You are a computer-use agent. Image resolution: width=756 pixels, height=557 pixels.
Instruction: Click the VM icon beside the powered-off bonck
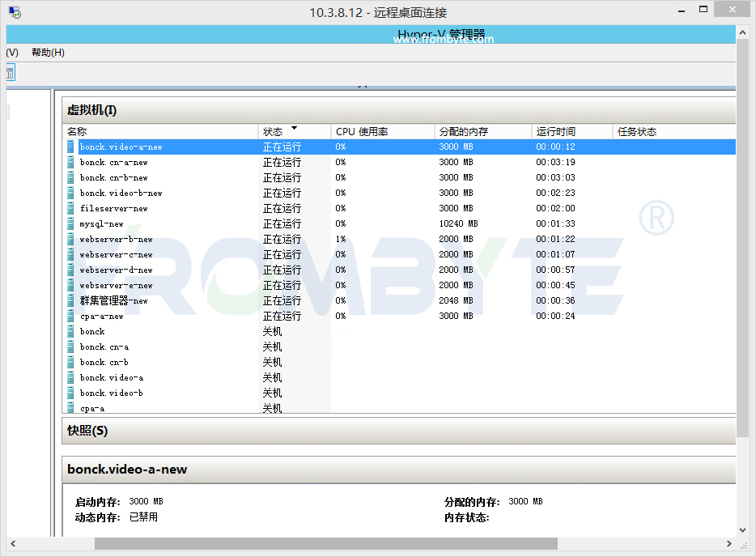point(71,331)
